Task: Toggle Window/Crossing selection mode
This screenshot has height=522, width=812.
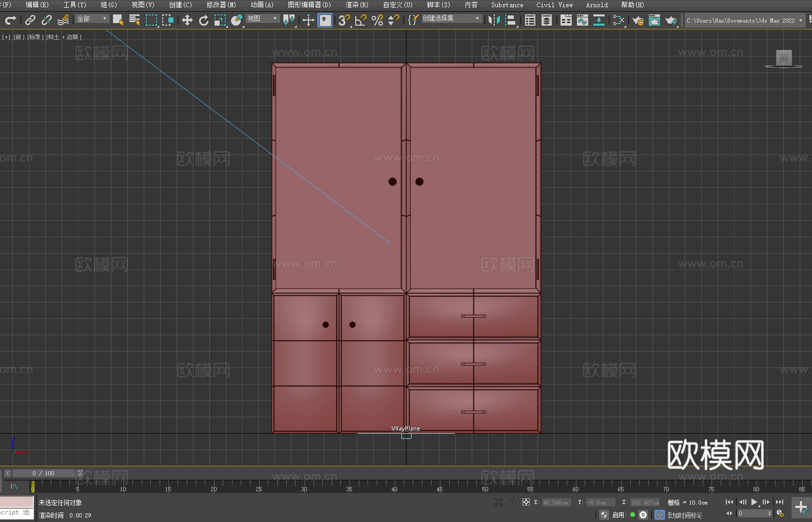Action: 168,20
